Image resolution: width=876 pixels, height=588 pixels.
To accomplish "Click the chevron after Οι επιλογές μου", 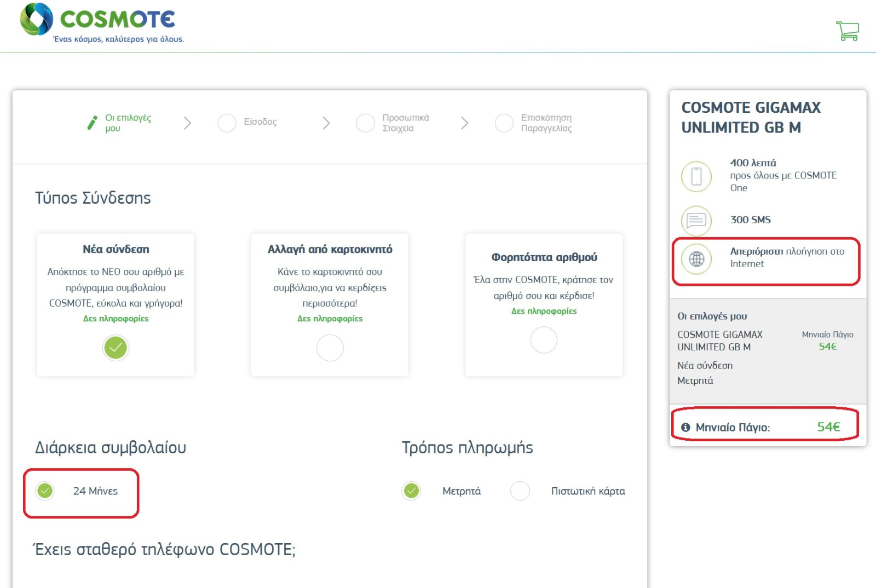I will click(187, 123).
